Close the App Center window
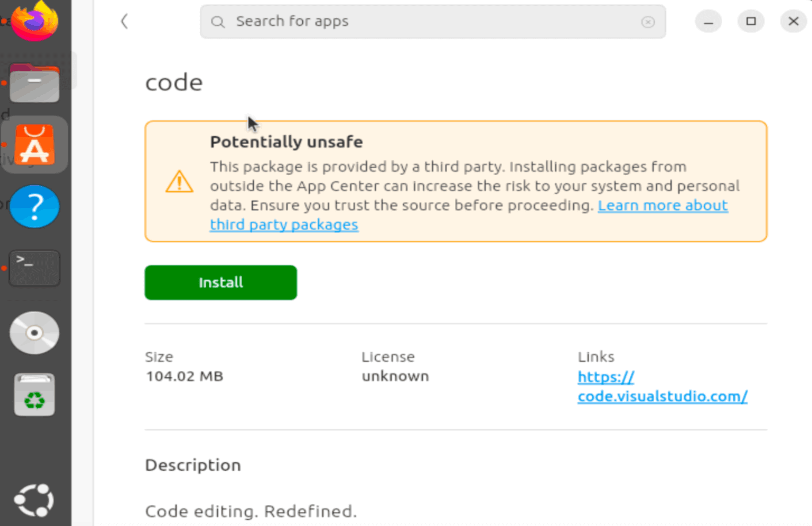The width and height of the screenshot is (812, 526). point(793,22)
